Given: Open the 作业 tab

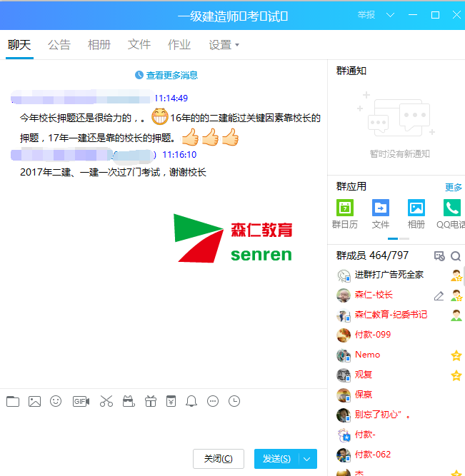Looking at the screenshot, I should pyautogui.click(x=179, y=45).
